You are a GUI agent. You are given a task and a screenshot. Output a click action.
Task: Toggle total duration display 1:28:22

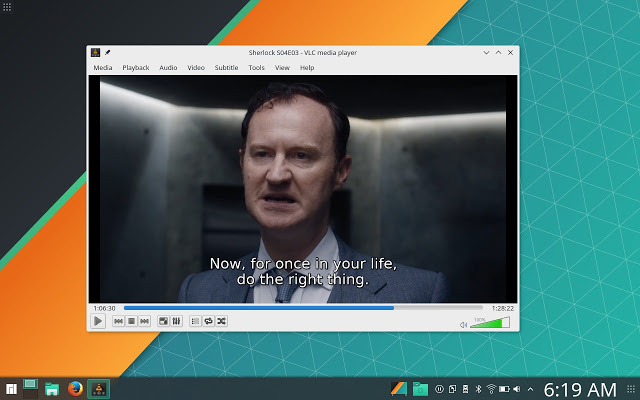coord(502,308)
